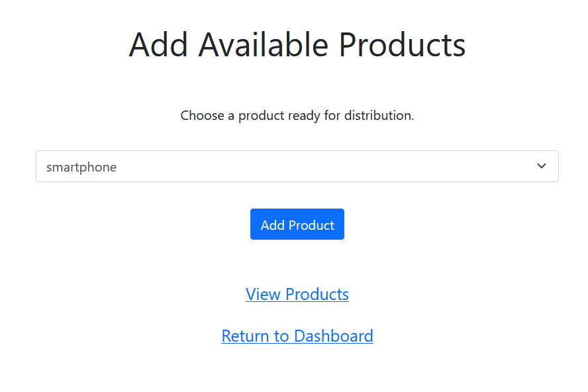
Task: Click the Add Available Products heading
Action: 297,44
